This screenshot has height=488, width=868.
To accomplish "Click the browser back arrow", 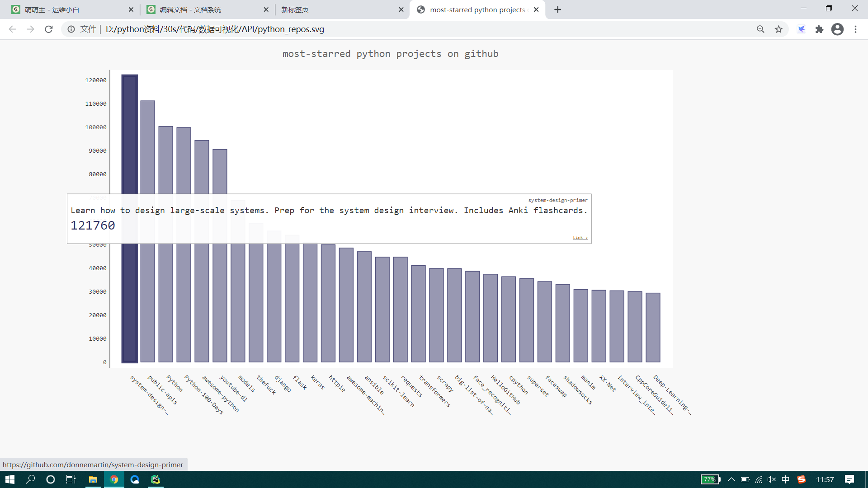I will [x=12, y=29].
